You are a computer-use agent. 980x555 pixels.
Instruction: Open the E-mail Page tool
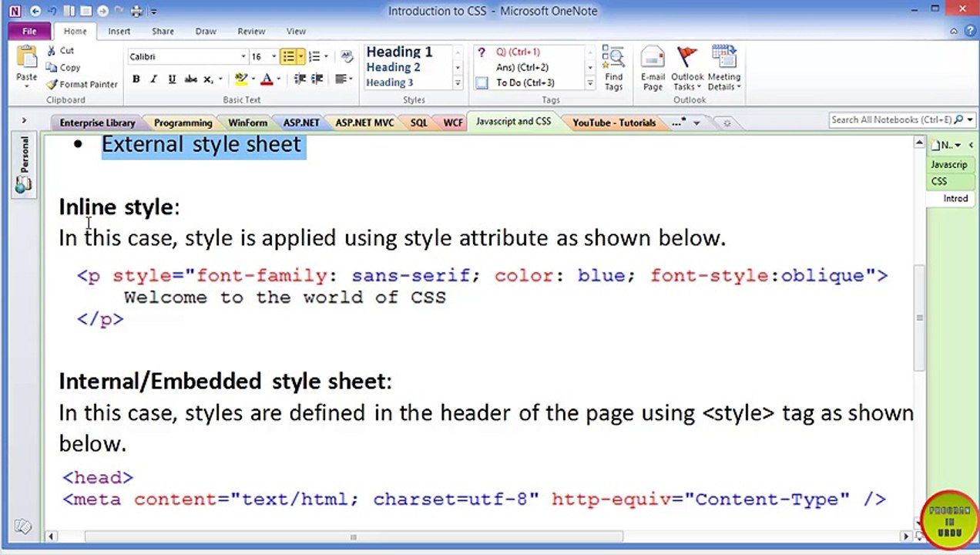[x=653, y=59]
